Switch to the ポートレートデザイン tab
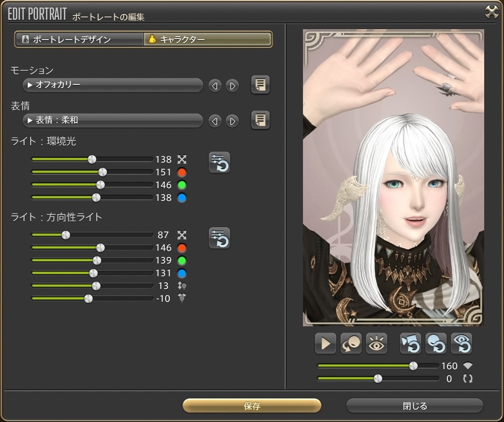504x422 pixels. (79, 40)
